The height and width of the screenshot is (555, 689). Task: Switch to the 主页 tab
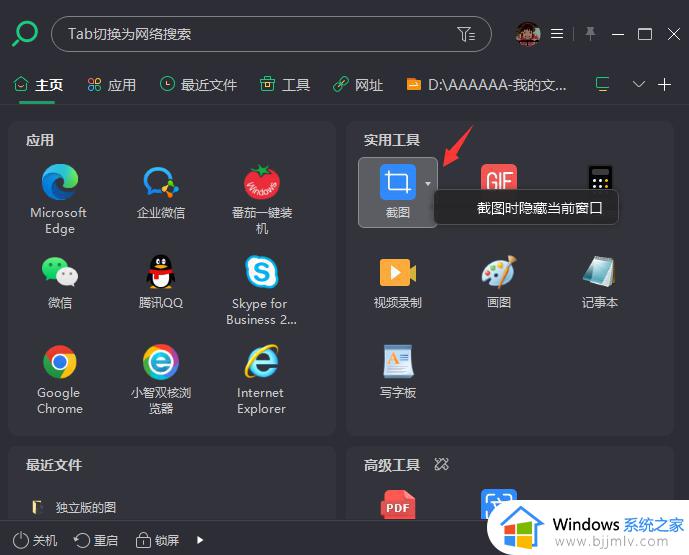tap(38, 84)
